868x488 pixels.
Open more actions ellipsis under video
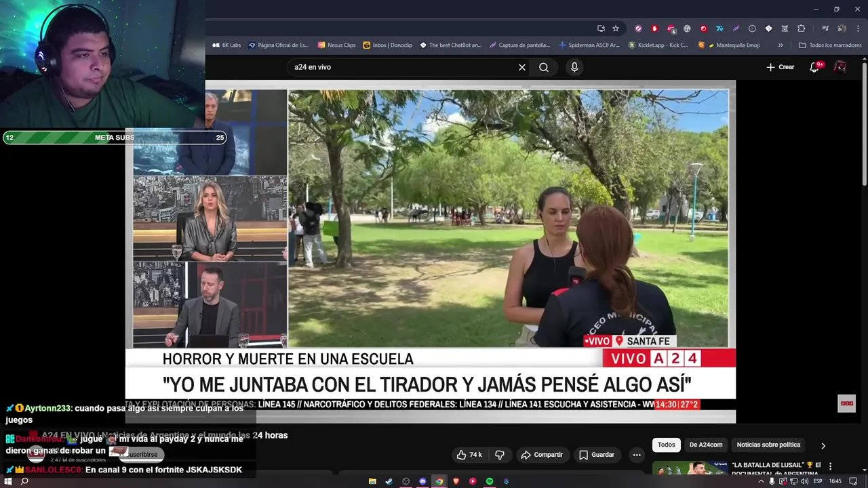point(636,455)
